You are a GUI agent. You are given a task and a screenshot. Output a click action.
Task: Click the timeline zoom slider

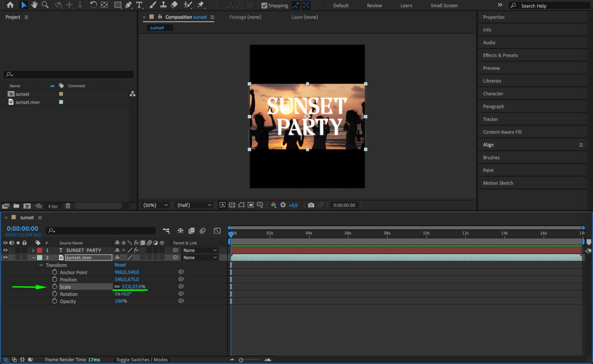[x=241, y=360]
